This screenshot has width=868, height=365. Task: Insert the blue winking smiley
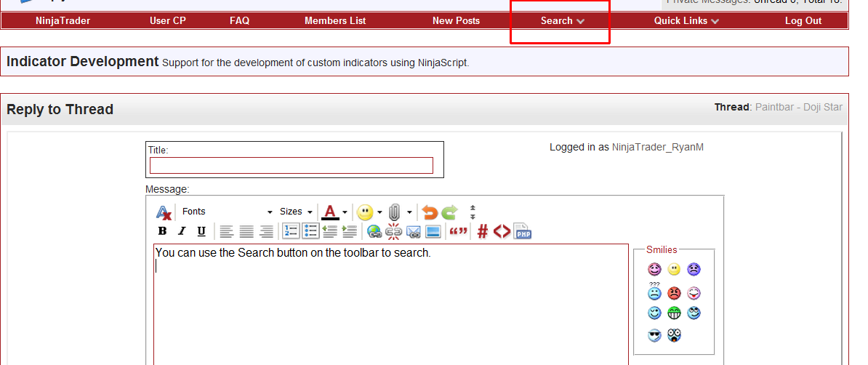coord(654,313)
